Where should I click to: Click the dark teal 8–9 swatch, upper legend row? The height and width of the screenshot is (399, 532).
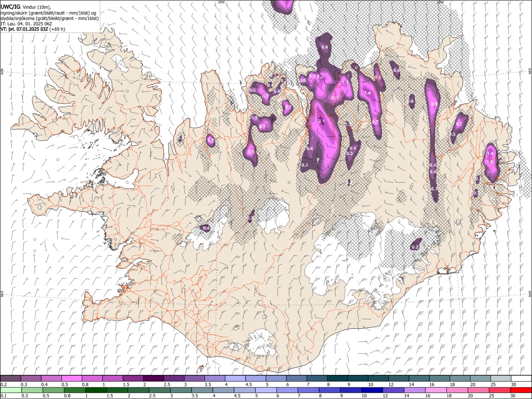click(337, 379)
